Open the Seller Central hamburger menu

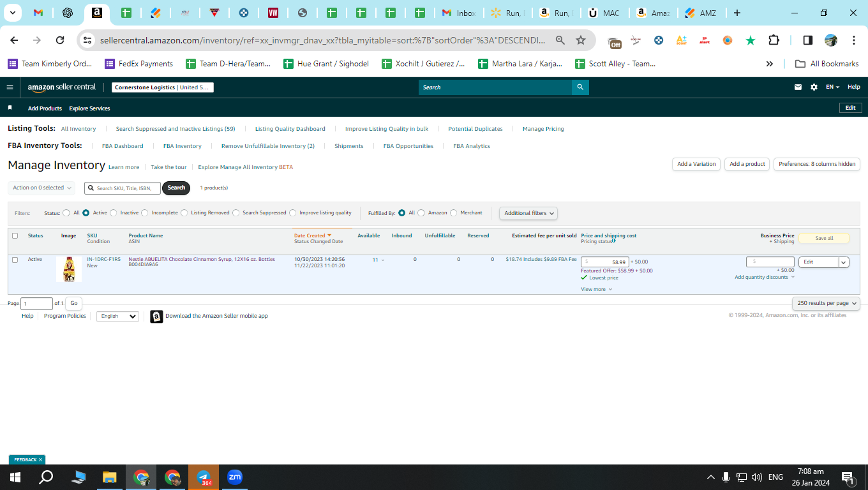10,87
